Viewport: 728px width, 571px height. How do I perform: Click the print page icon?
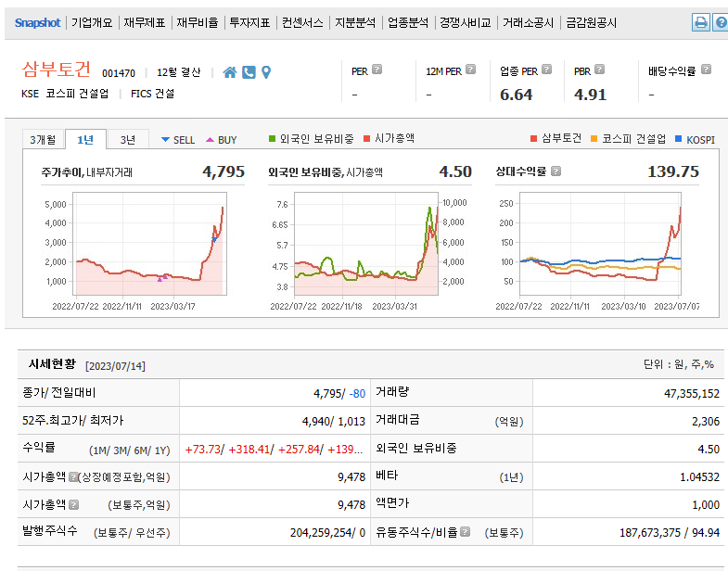click(700, 22)
